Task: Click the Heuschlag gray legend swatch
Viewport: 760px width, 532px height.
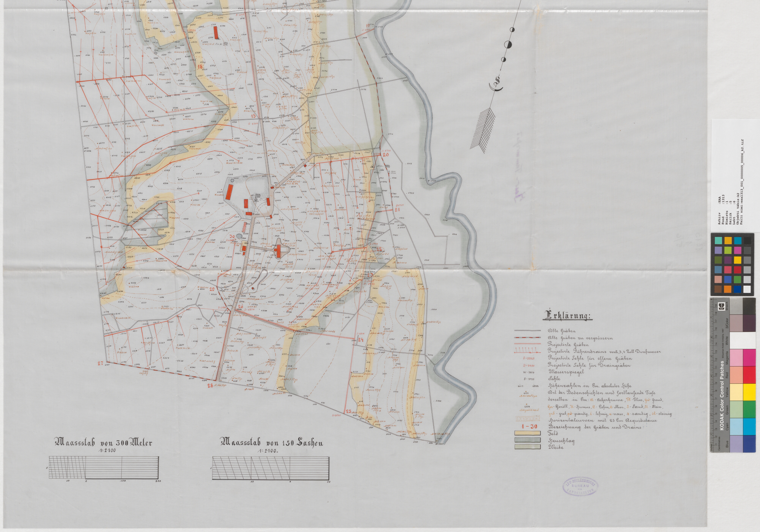Action: pos(527,440)
